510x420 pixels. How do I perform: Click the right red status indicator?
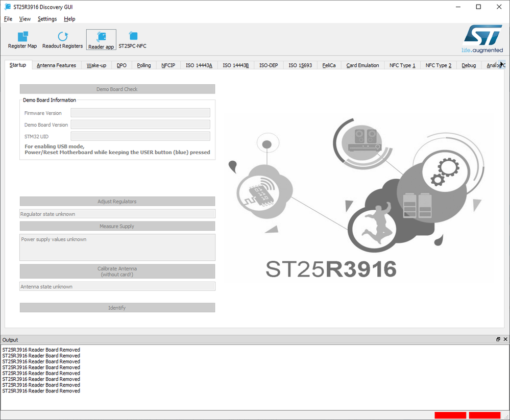(x=484, y=415)
